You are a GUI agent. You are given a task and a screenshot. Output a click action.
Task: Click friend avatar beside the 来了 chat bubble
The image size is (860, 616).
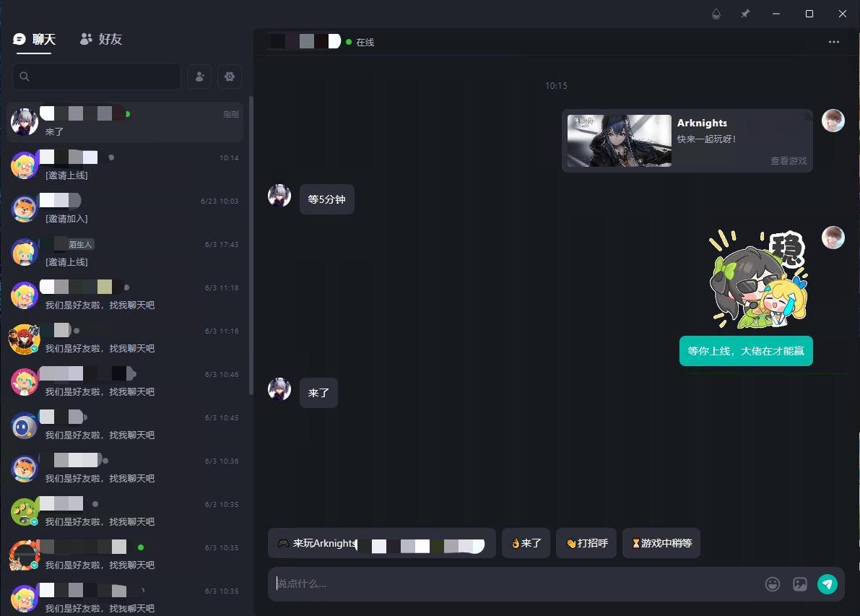coord(279,389)
